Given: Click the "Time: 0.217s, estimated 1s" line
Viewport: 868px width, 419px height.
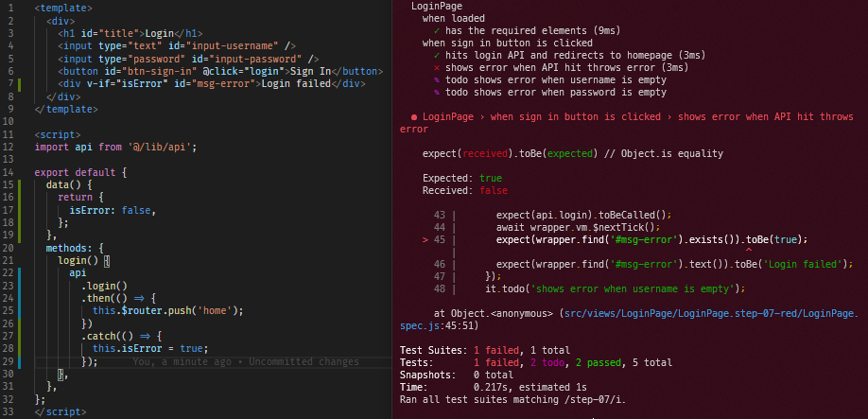Looking at the screenshot, I should [493, 387].
